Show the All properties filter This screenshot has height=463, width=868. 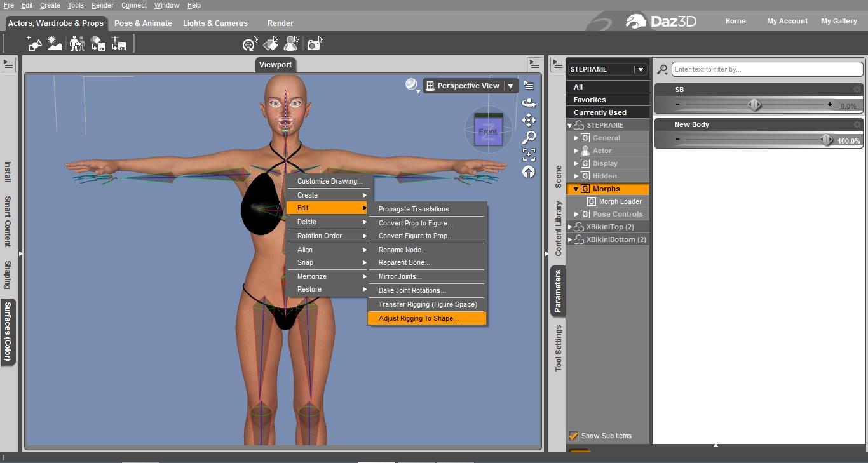coord(608,87)
